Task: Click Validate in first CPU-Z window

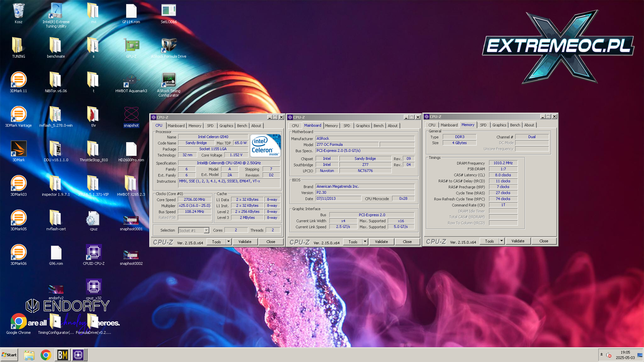Action: [245, 242]
